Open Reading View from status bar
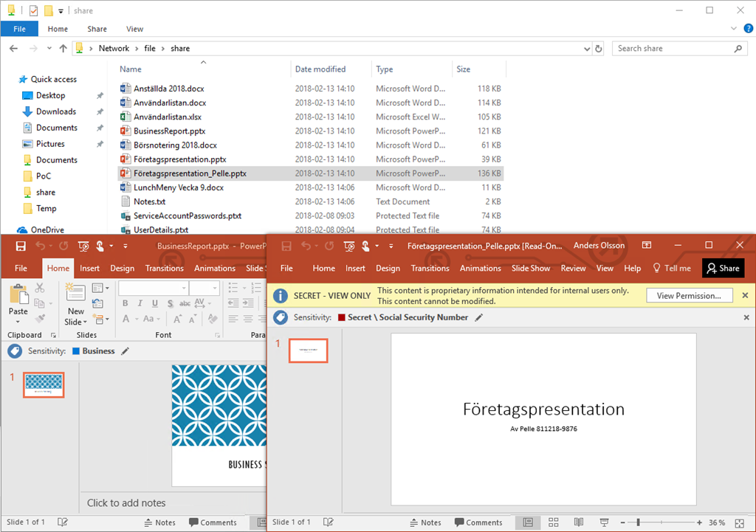Viewport: 756px width, 532px height. tap(578, 522)
